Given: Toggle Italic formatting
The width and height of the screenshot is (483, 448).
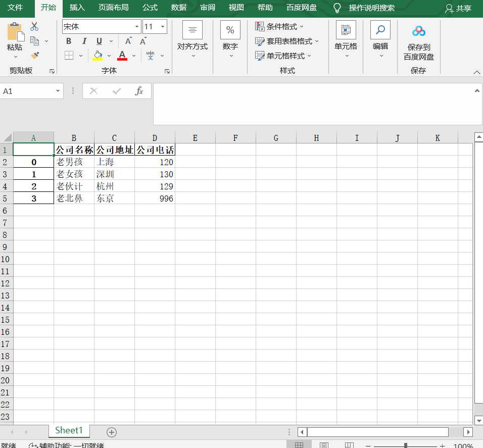Looking at the screenshot, I should click(84, 41).
